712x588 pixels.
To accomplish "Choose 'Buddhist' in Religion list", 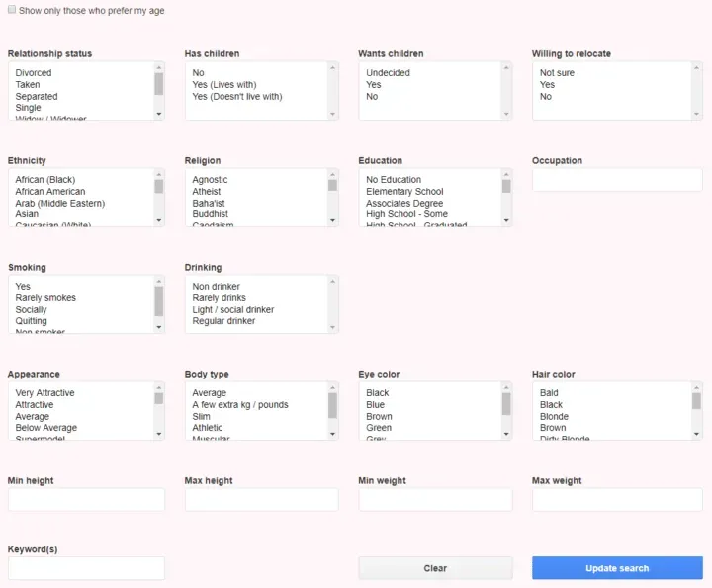I will (x=211, y=214).
